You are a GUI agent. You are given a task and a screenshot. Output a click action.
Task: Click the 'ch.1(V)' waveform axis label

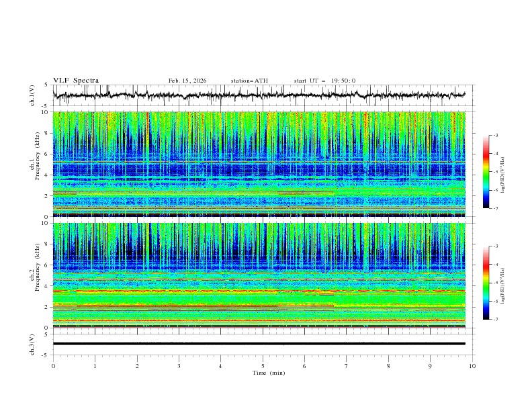(32, 95)
